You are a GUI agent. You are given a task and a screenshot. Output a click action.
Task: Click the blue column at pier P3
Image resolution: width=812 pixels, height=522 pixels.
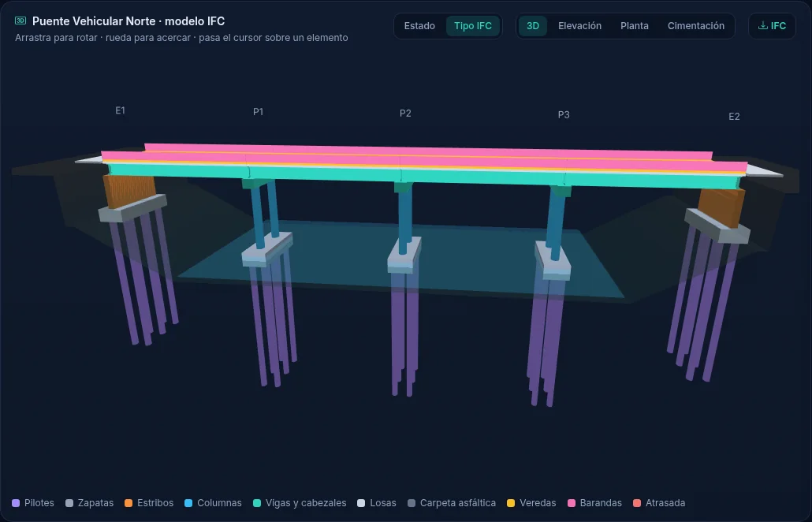pyautogui.click(x=555, y=222)
